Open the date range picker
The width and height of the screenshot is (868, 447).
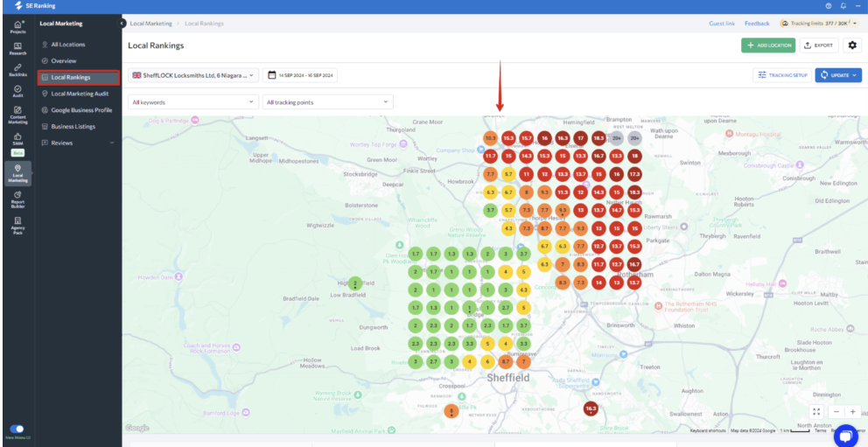point(300,75)
